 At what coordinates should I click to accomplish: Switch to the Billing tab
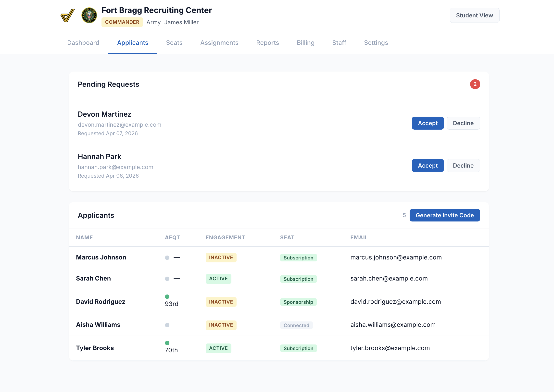(x=305, y=43)
